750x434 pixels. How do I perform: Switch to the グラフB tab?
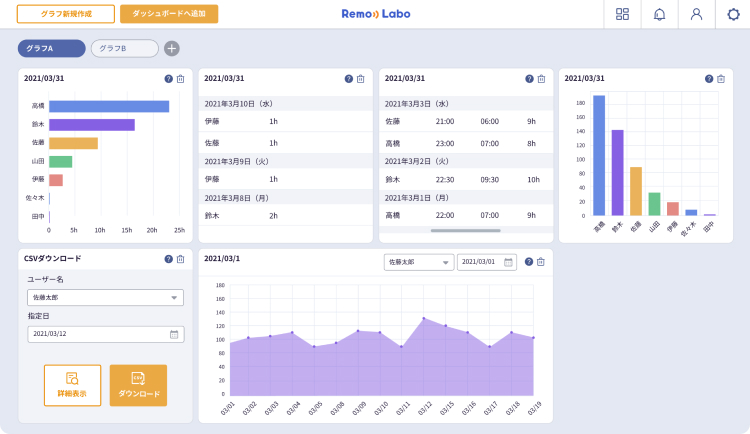point(124,48)
